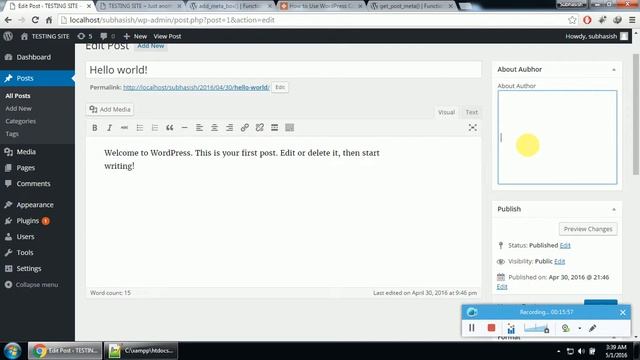Image resolution: width=640 pixels, height=360 pixels.
Task: Insert a numbered list
Action: tap(155, 128)
